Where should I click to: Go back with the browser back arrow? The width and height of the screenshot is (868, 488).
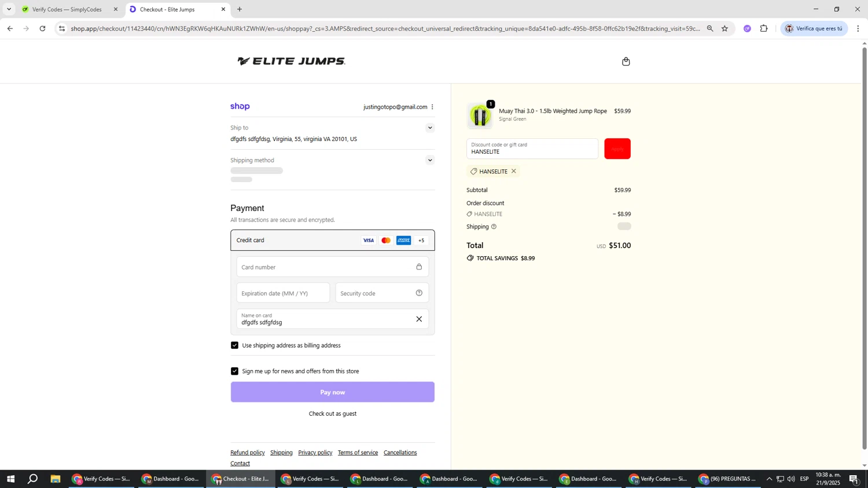(10, 28)
